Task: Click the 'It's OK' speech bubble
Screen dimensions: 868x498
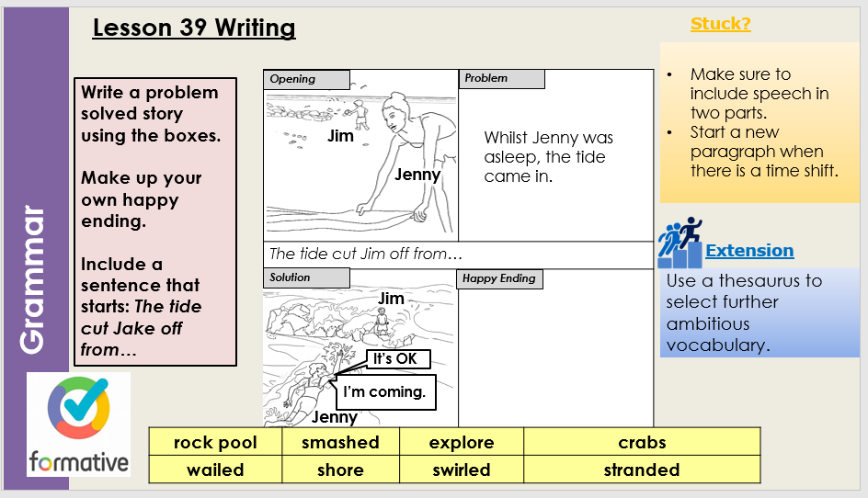Action: pyautogui.click(x=395, y=358)
